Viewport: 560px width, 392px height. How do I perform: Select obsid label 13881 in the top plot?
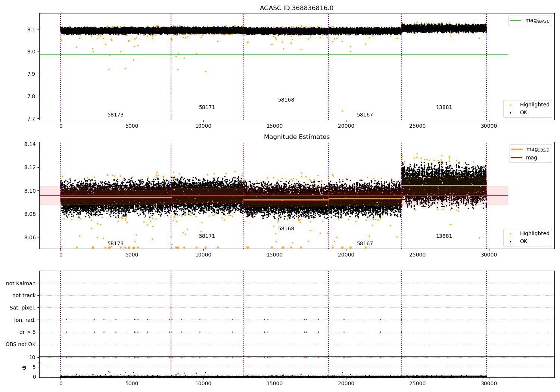click(444, 108)
